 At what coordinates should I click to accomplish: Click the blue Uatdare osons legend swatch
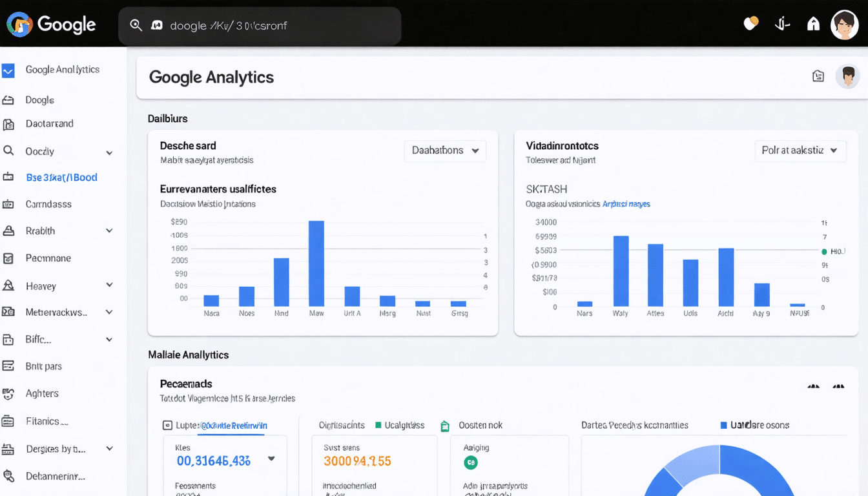724,426
